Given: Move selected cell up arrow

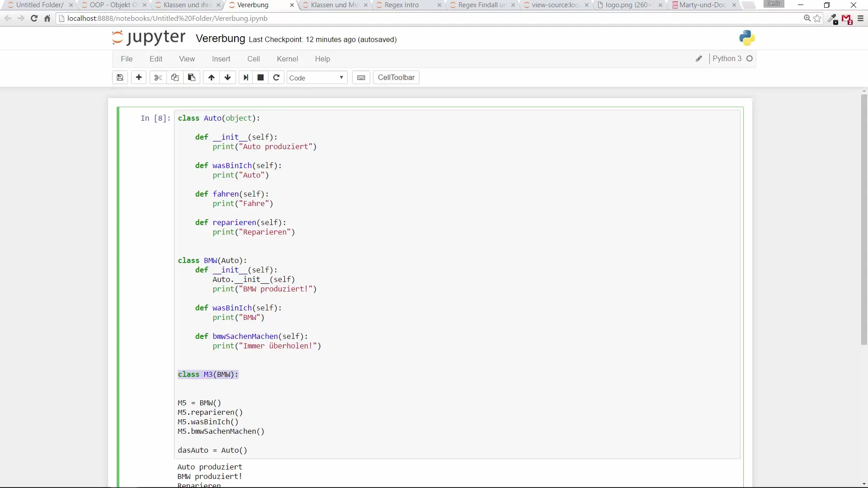Looking at the screenshot, I should tap(211, 78).
